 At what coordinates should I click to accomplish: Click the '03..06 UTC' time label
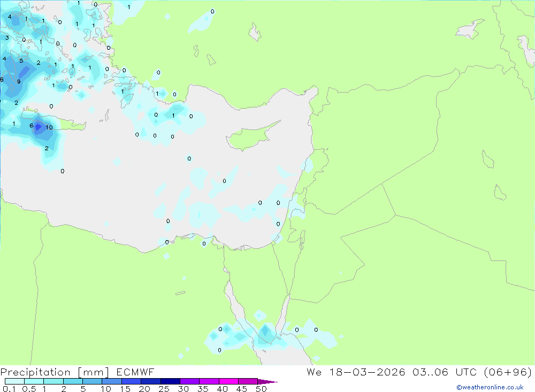(x=445, y=372)
